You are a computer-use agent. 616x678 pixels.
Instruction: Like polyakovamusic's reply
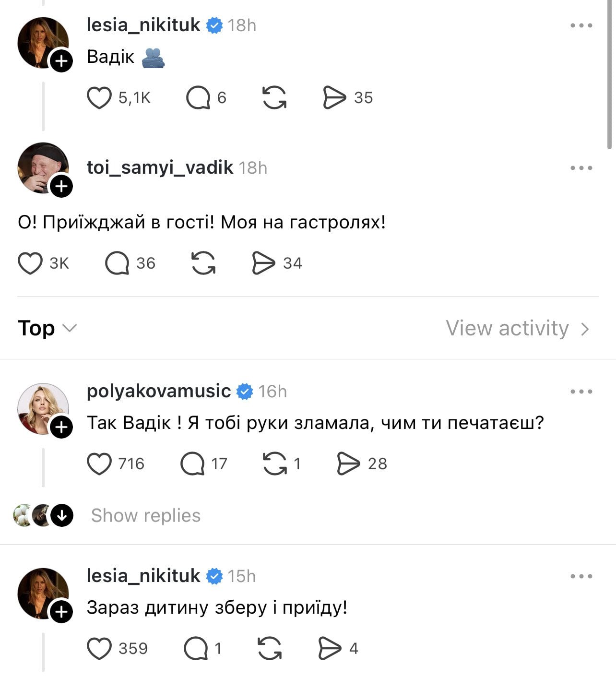tap(99, 464)
